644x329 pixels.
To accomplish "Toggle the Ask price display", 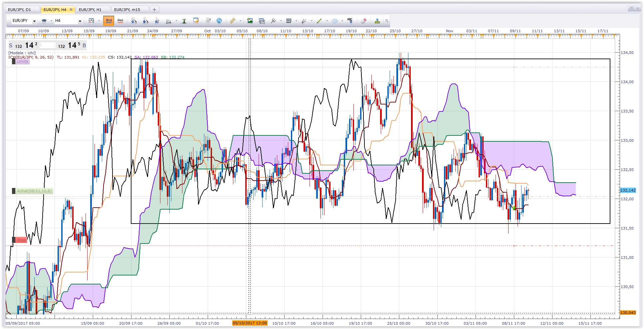I will coord(120,21).
